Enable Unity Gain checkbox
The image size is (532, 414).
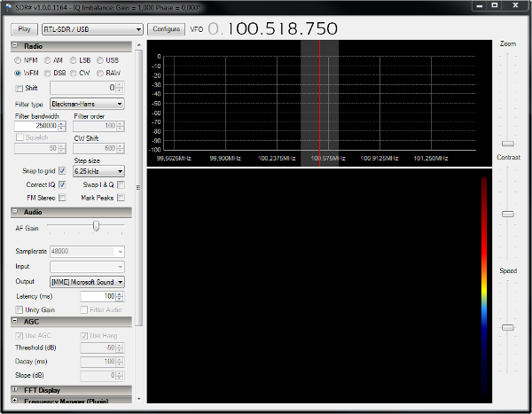pos(19,309)
